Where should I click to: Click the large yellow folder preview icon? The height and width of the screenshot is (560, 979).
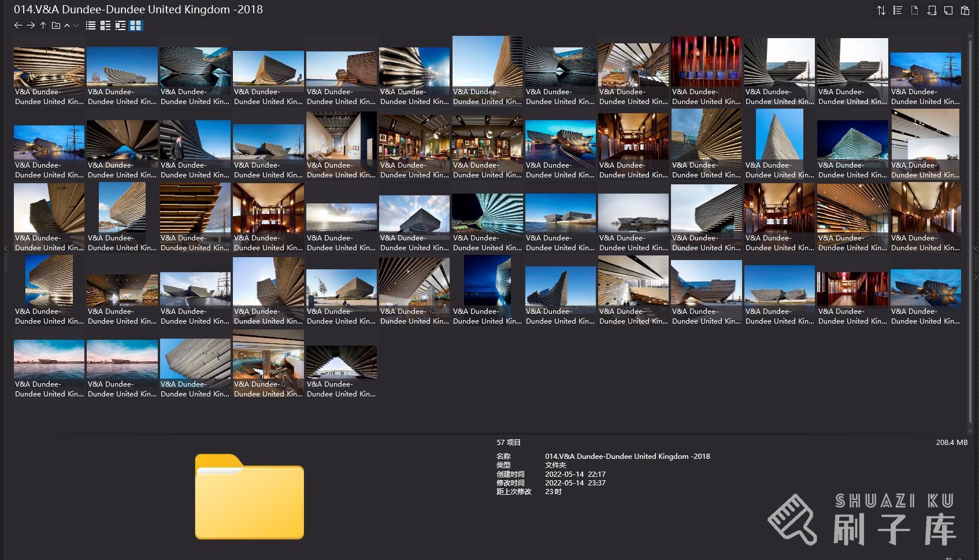click(x=249, y=497)
